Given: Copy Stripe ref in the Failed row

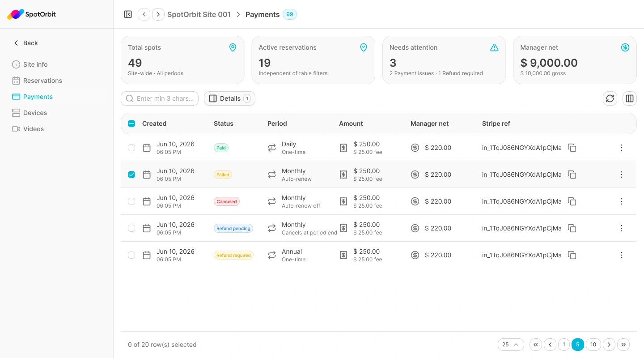Looking at the screenshot, I should click(572, 175).
